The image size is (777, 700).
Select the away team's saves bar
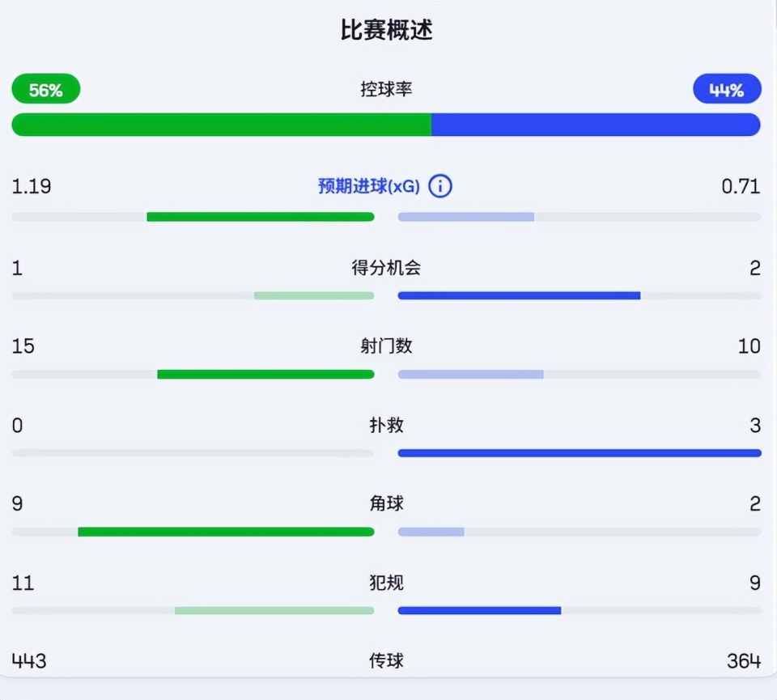(579, 452)
